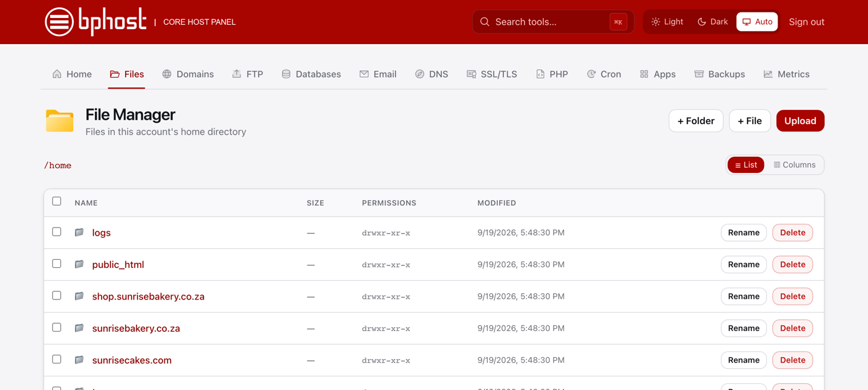Click the Home house icon

point(57,74)
